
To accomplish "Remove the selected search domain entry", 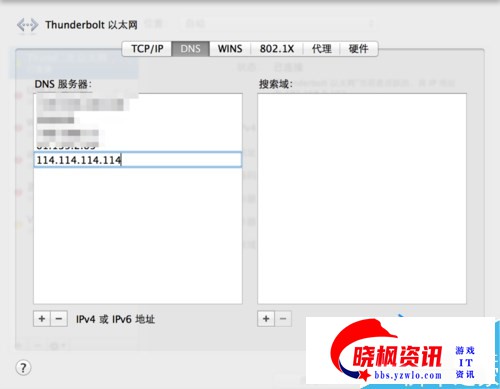I will (x=283, y=319).
